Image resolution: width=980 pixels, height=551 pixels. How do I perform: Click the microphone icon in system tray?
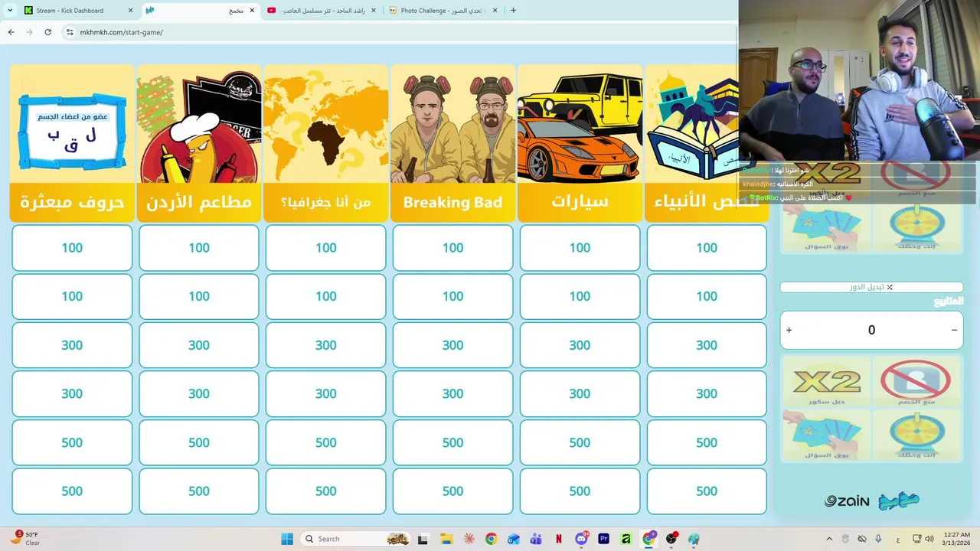878,539
